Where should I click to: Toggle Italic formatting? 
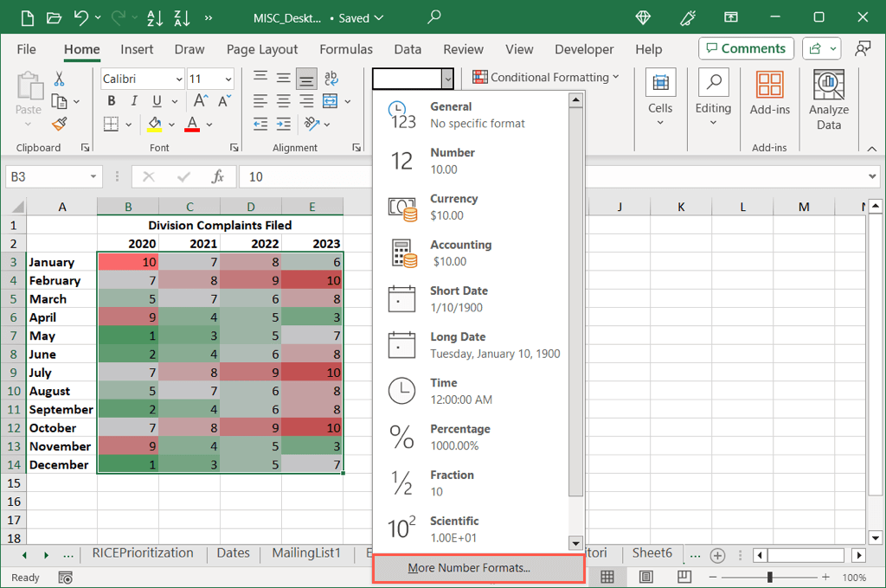(132, 101)
